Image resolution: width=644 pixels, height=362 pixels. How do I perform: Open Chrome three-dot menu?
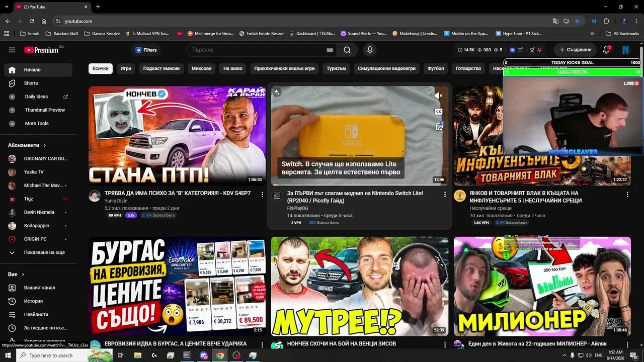[636, 21]
